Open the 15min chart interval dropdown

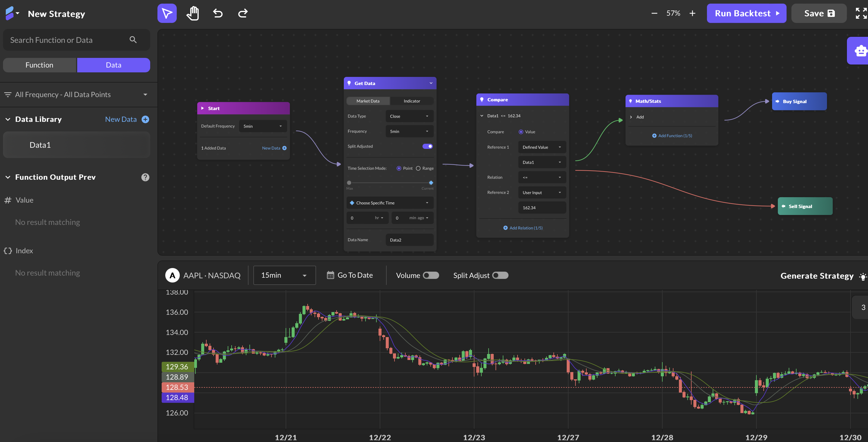(x=284, y=275)
